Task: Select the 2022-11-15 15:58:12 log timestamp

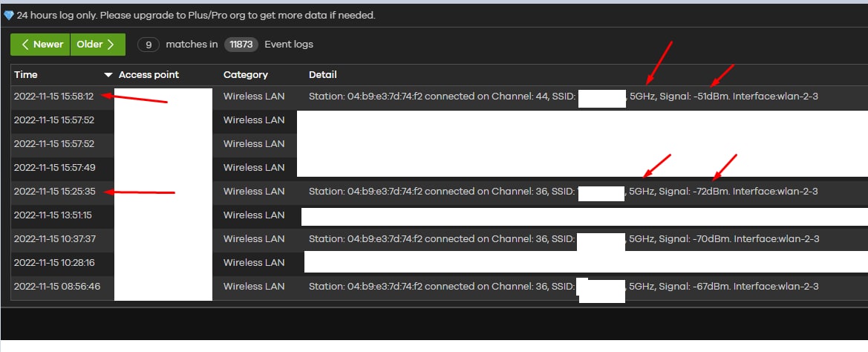Action: coord(54,97)
